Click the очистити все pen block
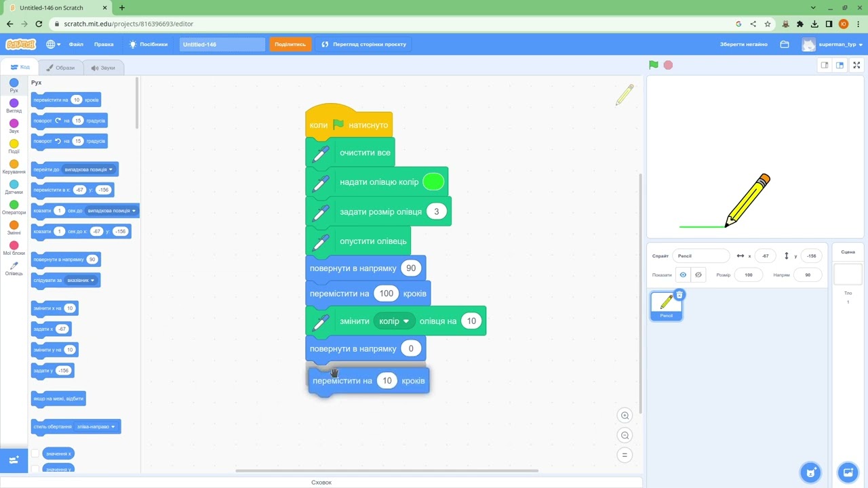 click(x=350, y=152)
